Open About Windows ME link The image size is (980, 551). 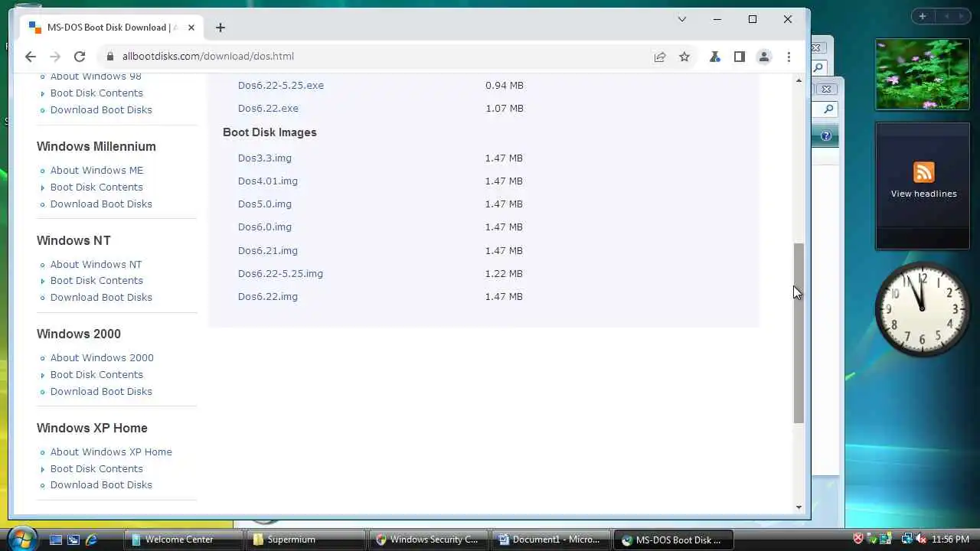tap(96, 170)
